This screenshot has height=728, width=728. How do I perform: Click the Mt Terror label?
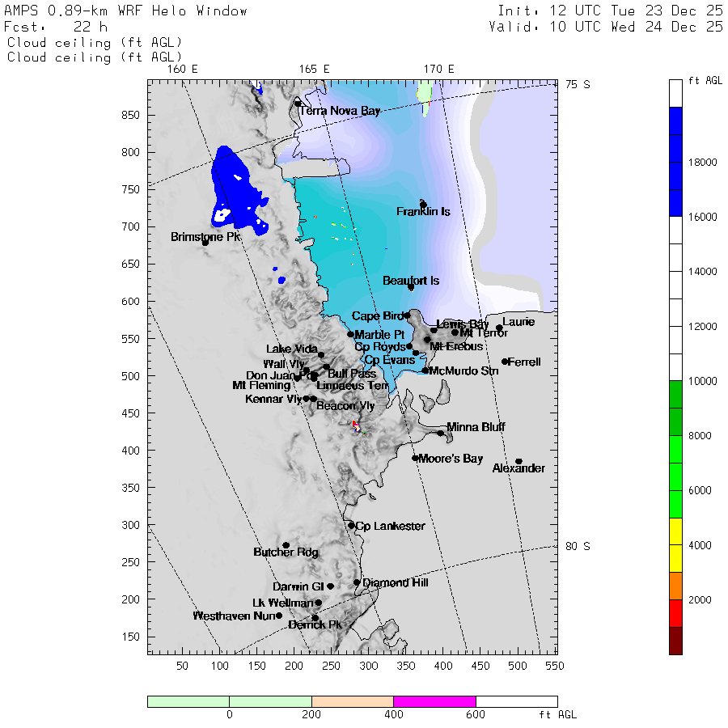pos(484,333)
